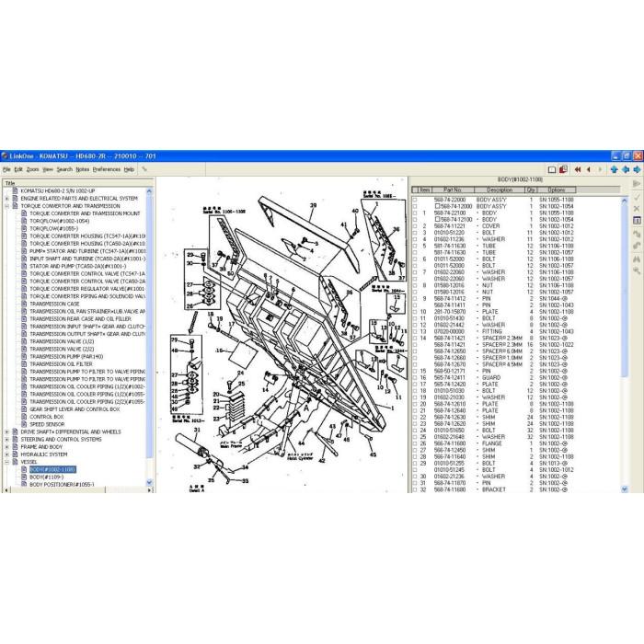Click document icon next to BODY(#1109-)
644x644 pixels.
point(24,477)
